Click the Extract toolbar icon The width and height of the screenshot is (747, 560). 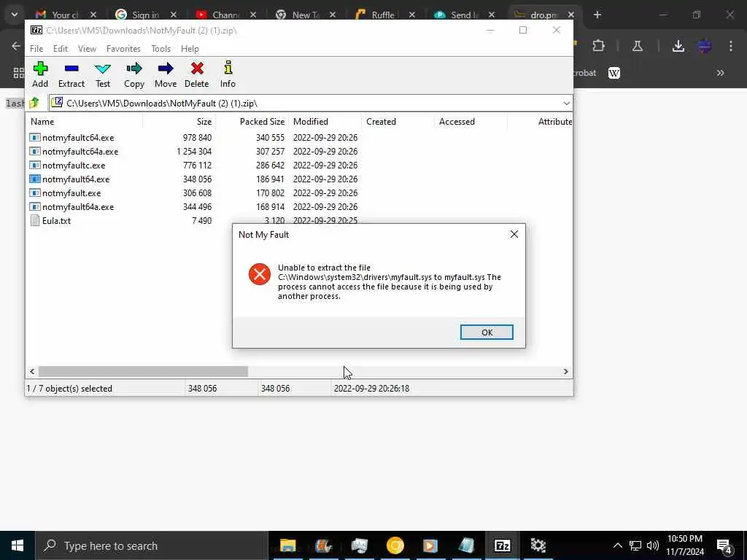71,75
